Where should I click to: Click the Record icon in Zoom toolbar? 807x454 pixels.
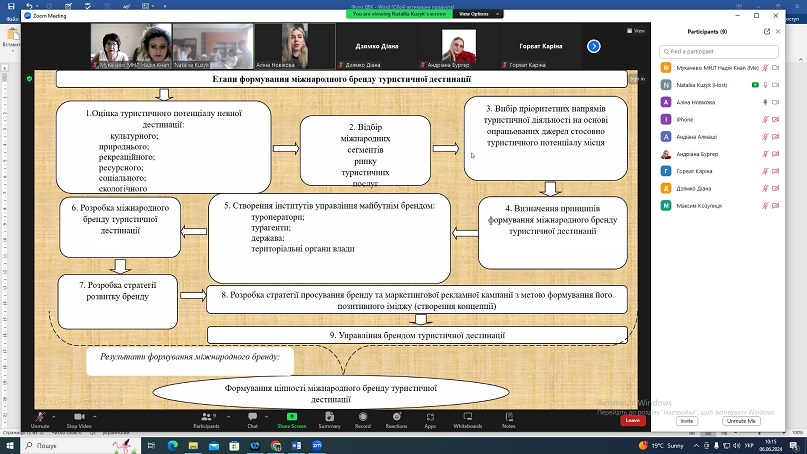point(363,416)
